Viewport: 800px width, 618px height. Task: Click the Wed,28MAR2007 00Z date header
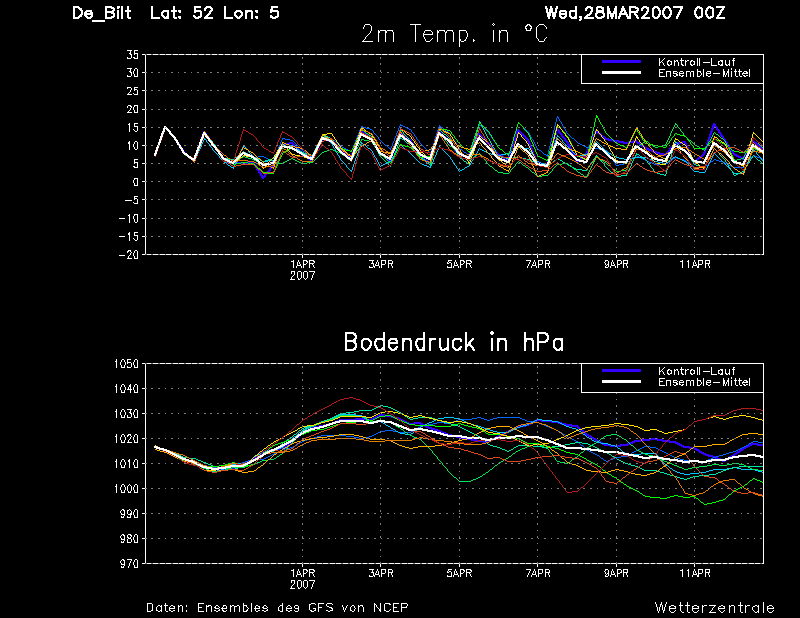(635, 13)
